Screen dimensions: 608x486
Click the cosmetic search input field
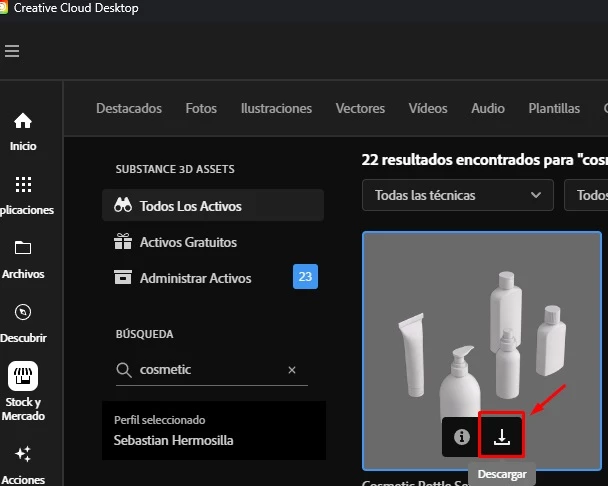pos(212,370)
